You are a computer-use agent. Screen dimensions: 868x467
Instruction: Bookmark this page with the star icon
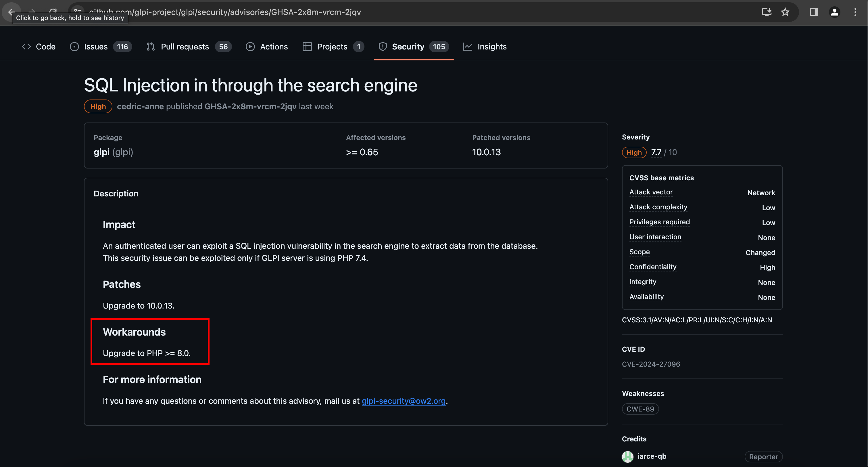(785, 12)
